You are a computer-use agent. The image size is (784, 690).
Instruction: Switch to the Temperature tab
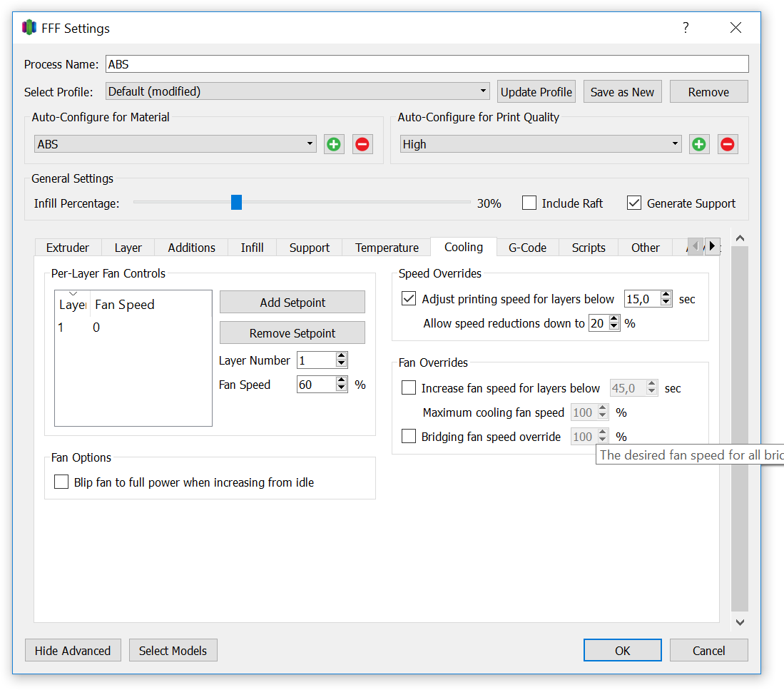(x=387, y=248)
